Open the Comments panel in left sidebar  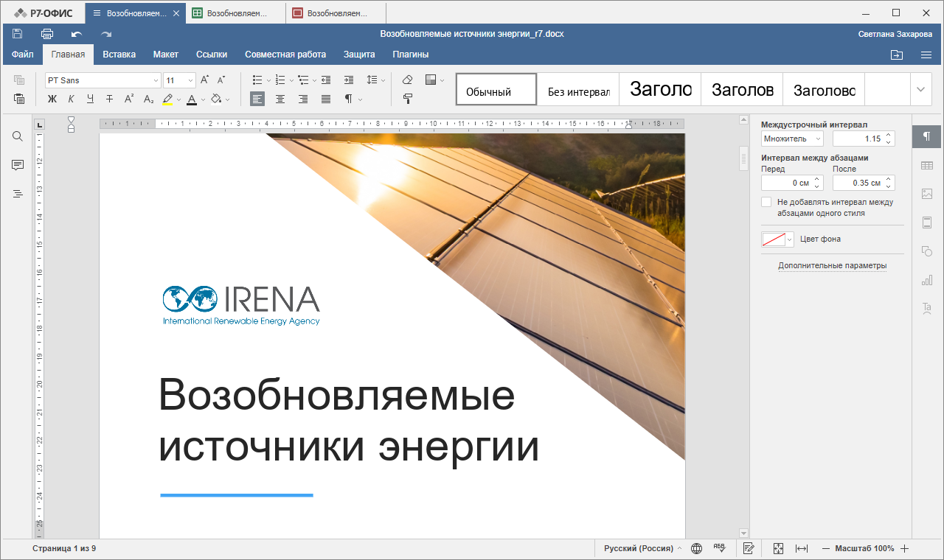coord(16,165)
